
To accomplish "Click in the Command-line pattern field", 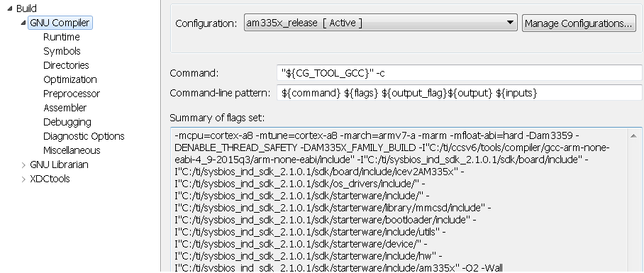I will [459, 93].
